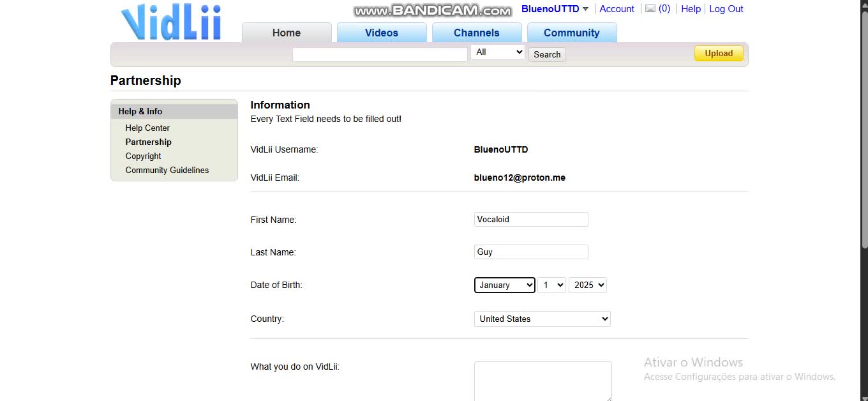This screenshot has height=401, width=868.
Task: Open the Help Center sidebar link
Action: (147, 128)
